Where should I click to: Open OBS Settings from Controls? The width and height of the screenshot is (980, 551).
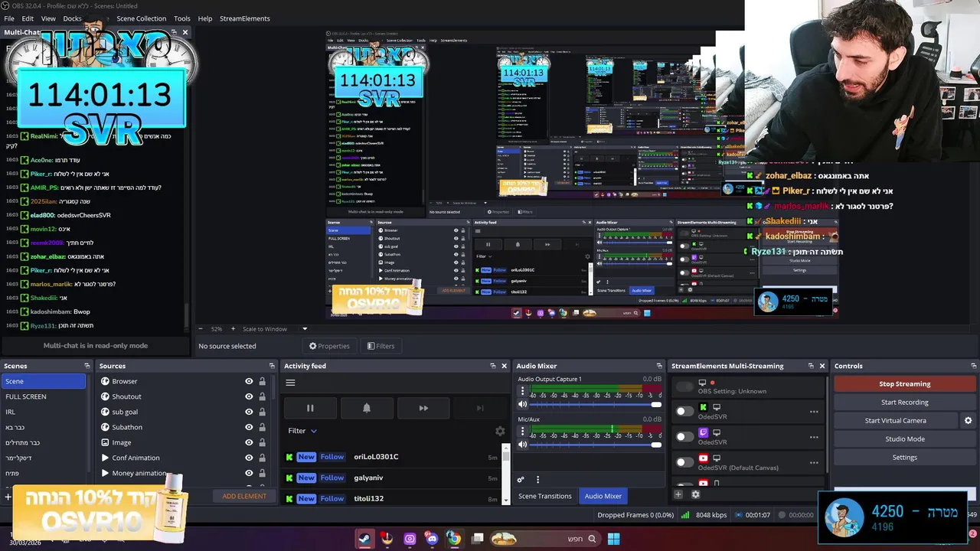pyautogui.click(x=905, y=457)
